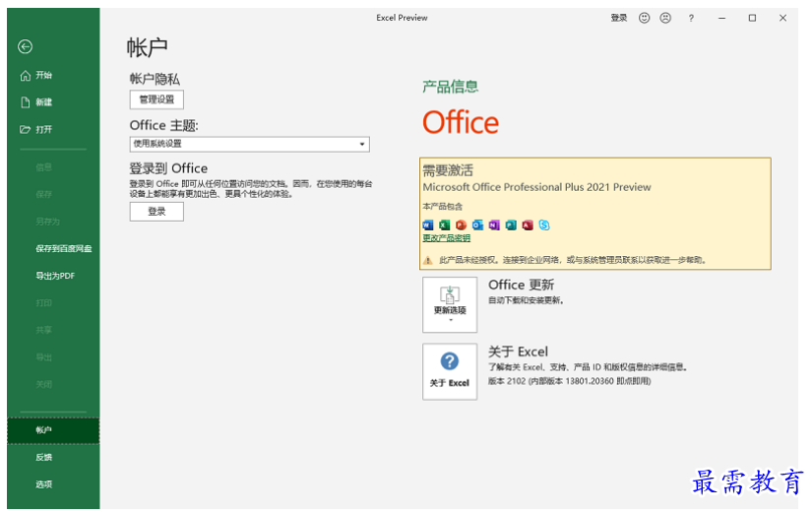Click the Office 更新 heading

521,285
